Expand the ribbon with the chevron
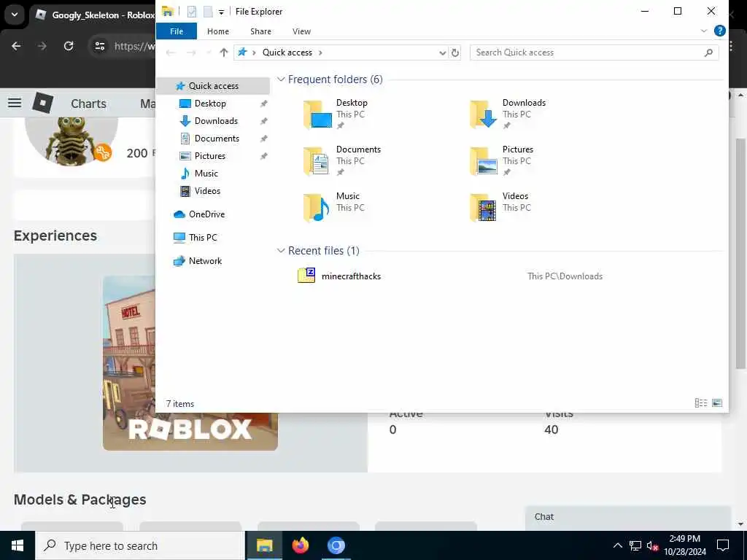 [x=704, y=31]
